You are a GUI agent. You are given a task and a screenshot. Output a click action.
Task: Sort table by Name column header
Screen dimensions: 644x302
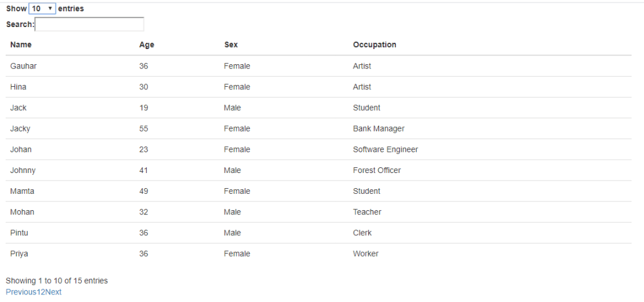pyautogui.click(x=21, y=45)
